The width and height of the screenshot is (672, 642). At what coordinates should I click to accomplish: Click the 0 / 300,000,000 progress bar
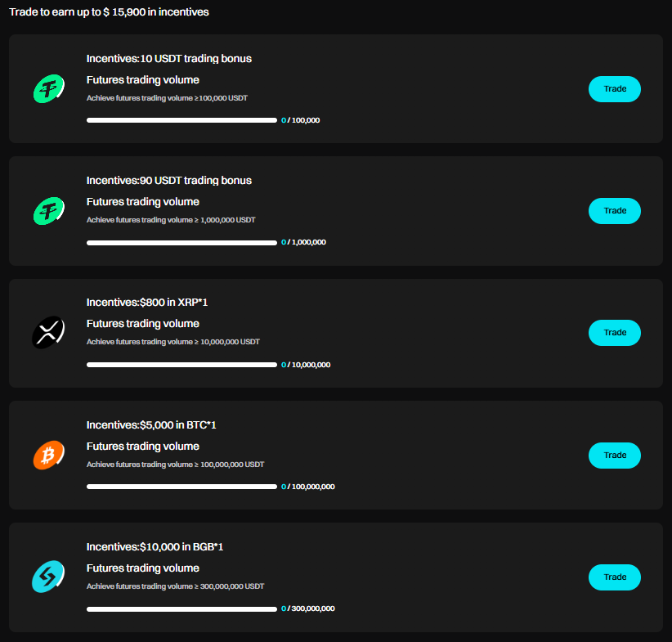(x=181, y=609)
